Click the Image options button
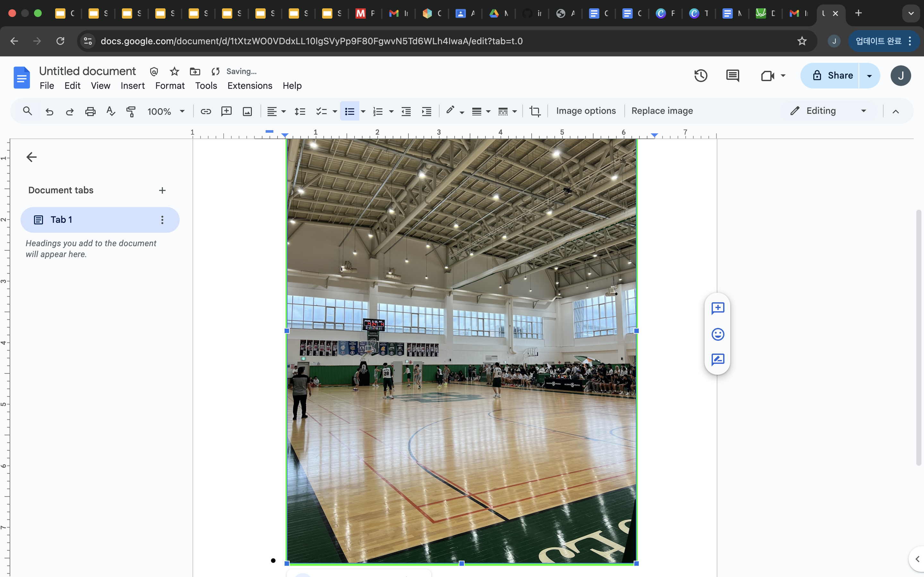Screen dimensions: 924x577 pyautogui.click(x=586, y=111)
